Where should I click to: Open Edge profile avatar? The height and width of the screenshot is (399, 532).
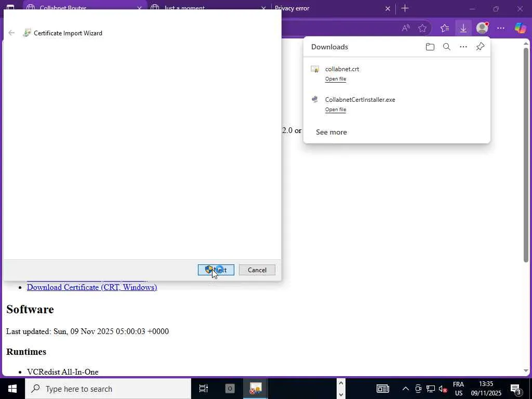(482, 28)
